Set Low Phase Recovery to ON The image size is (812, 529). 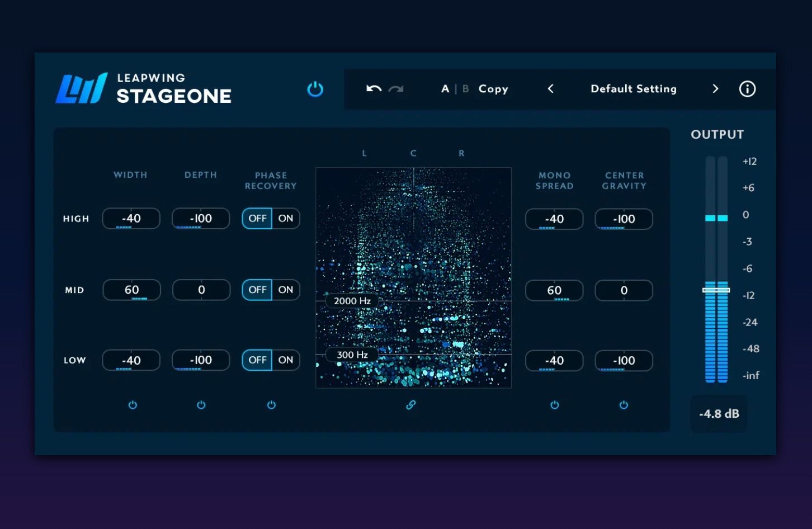tap(286, 360)
